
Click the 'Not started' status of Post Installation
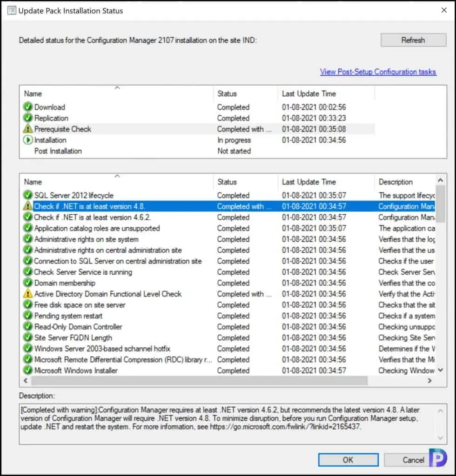tap(234, 151)
